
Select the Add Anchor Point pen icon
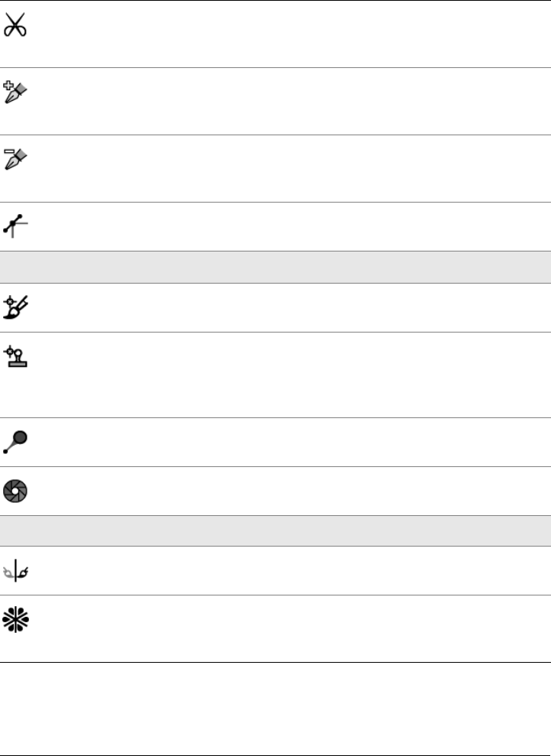pyautogui.click(x=15, y=92)
